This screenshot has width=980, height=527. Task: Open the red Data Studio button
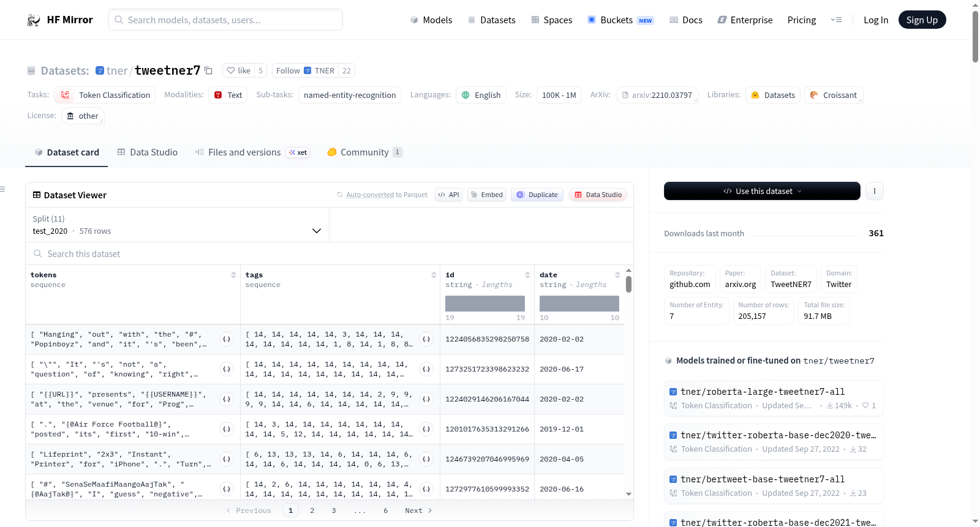(x=598, y=195)
